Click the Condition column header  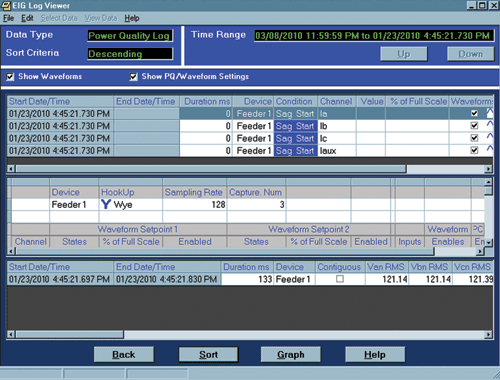(295, 101)
